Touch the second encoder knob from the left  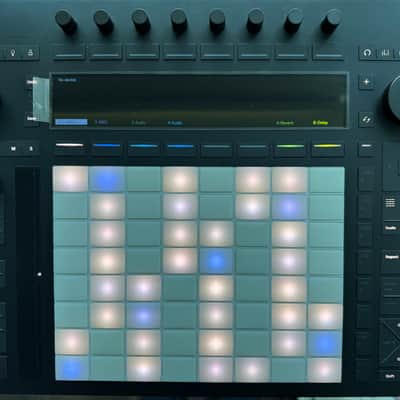click(104, 21)
